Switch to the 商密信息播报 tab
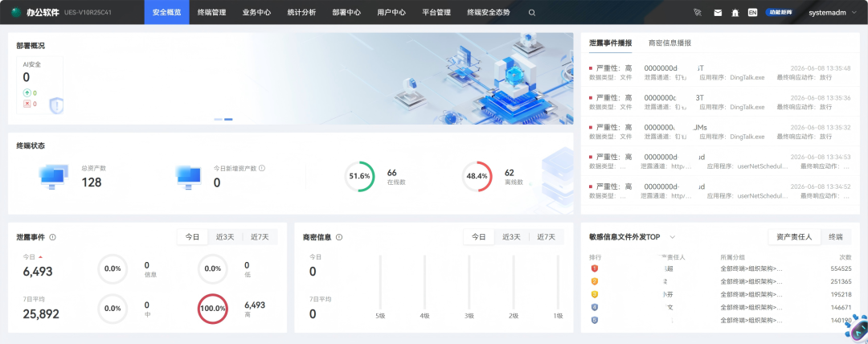Image resolution: width=868 pixels, height=344 pixels. [669, 43]
